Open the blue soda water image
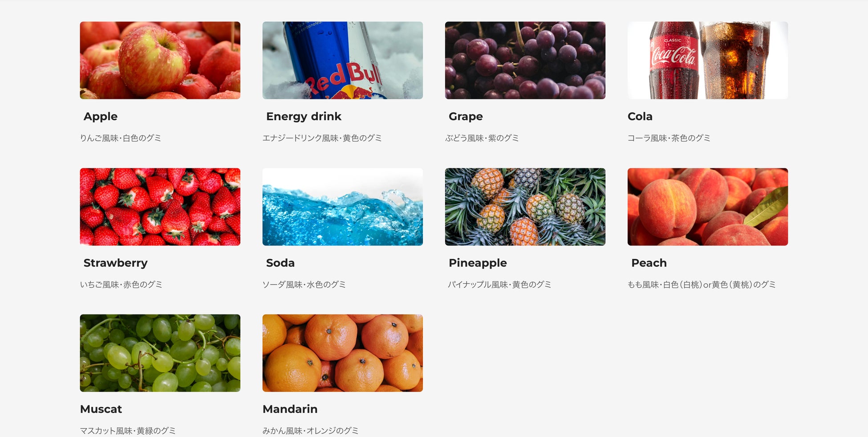 342,207
